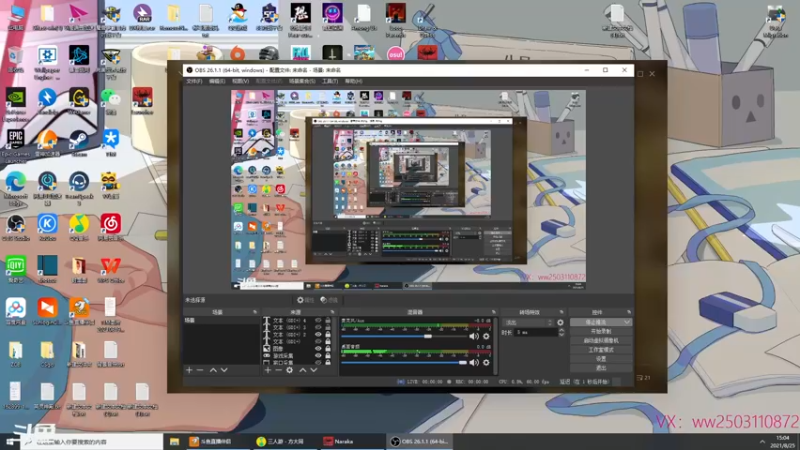The width and height of the screenshot is (800, 450).
Task: Click the mixer panel vertical scrollbar
Action: point(495,346)
